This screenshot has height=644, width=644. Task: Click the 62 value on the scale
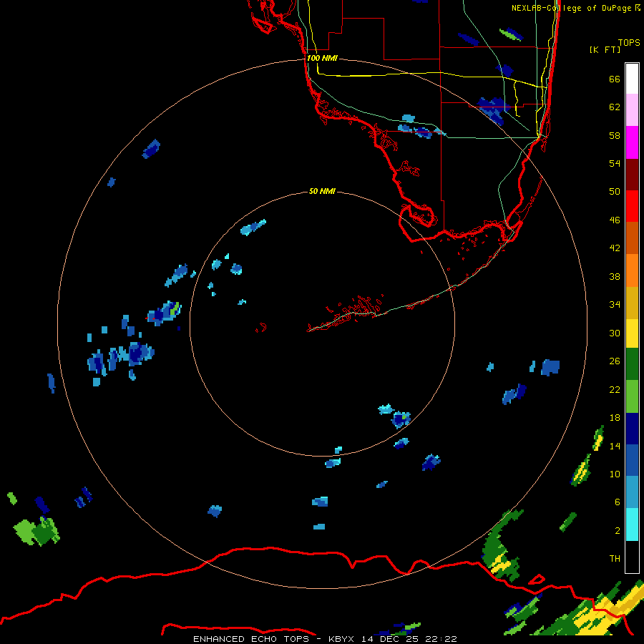click(x=615, y=107)
